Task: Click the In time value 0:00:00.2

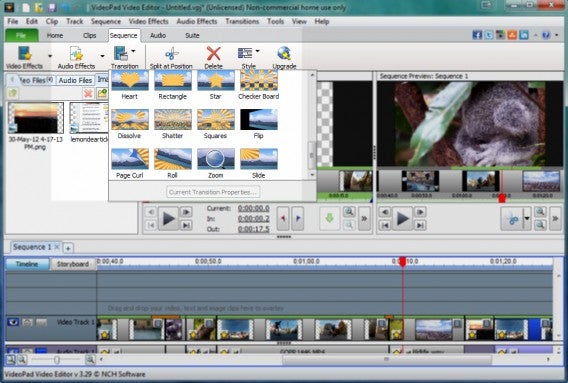Action: click(x=254, y=219)
